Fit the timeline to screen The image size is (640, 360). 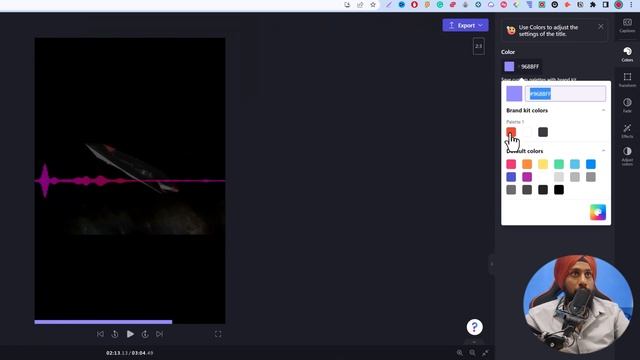[485, 353]
